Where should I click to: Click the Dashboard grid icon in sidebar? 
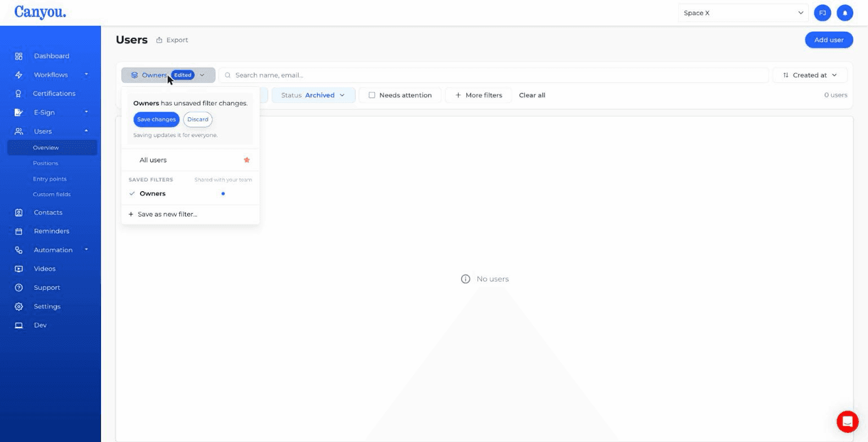coord(19,56)
